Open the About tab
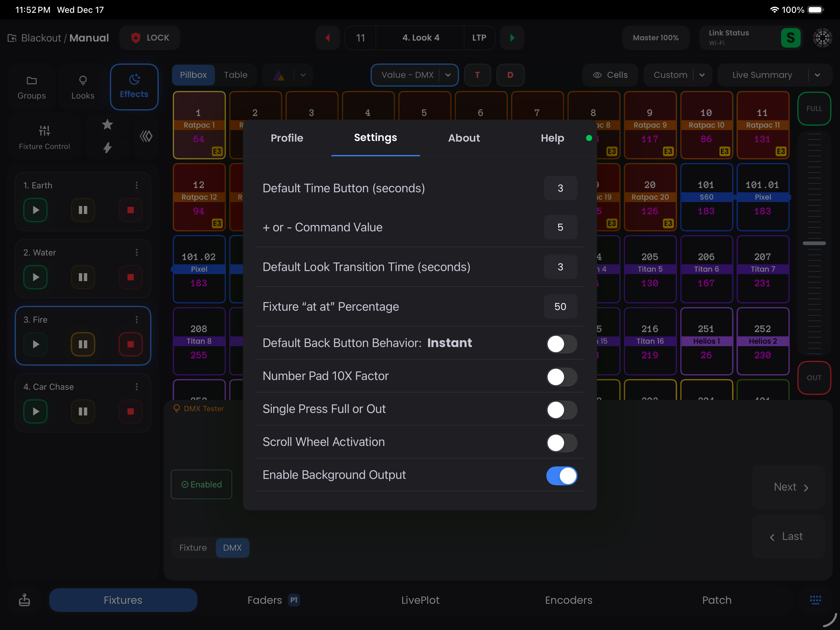840x630 pixels. (464, 138)
